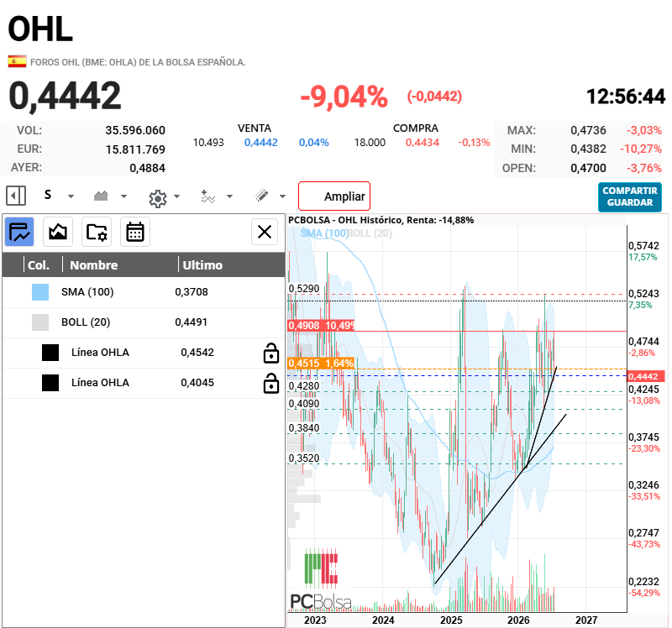
Task: Click the -9,04% change percentage
Action: [344, 96]
